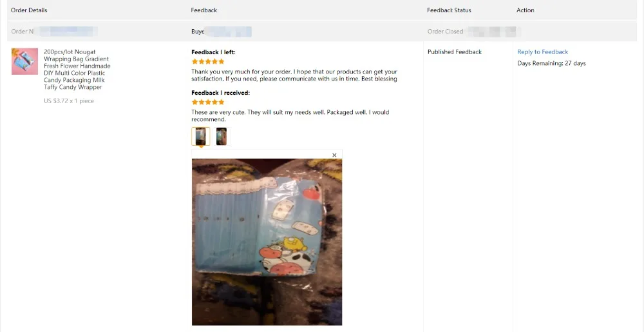The image size is (644, 332).
Task: Open the 200pcs/lot Nougat Wrapping Bag title
Action: coord(77,70)
